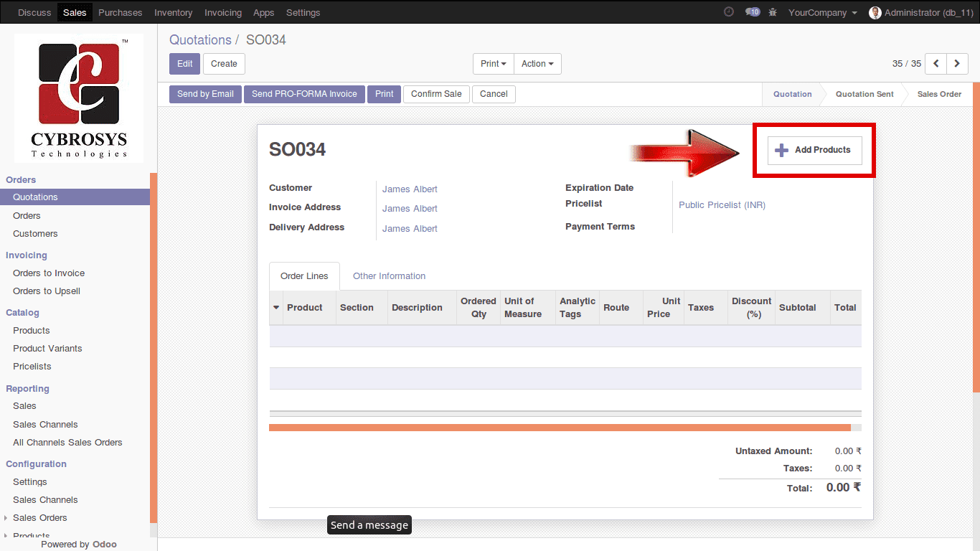This screenshot has width=980, height=551.
Task: Open the Purchases menu
Action: pos(120,13)
